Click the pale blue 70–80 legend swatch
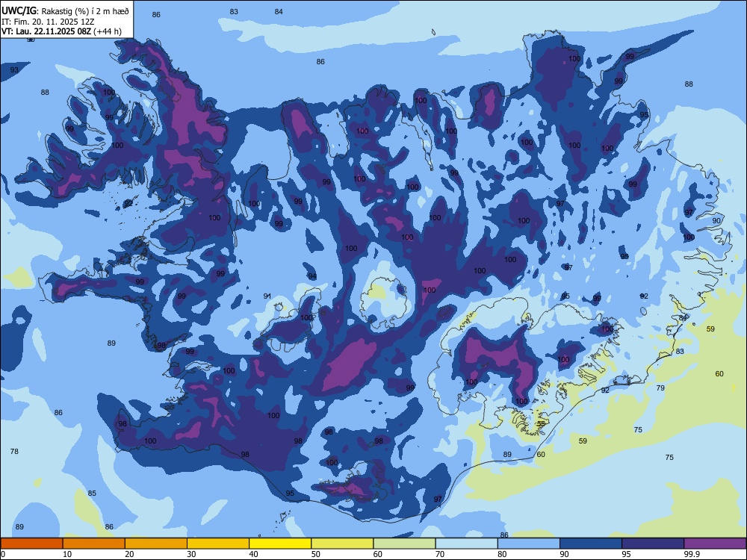Screen dimensions: 747x560 [x=466, y=544]
